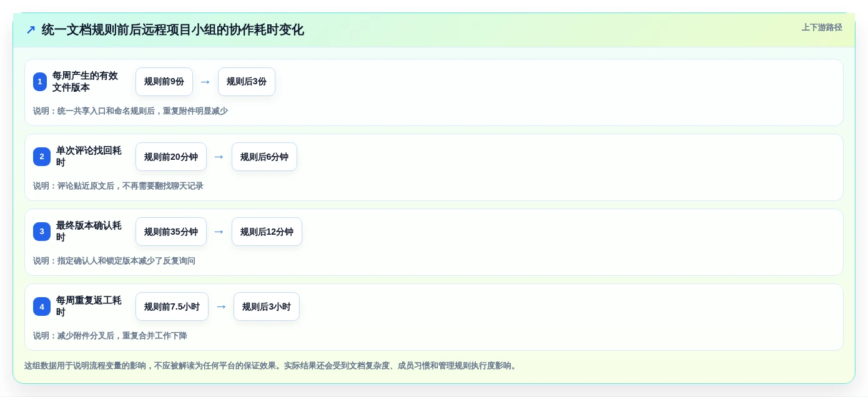
Task: Click the 规则后12分钟 chip
Action: pos(267,232)
